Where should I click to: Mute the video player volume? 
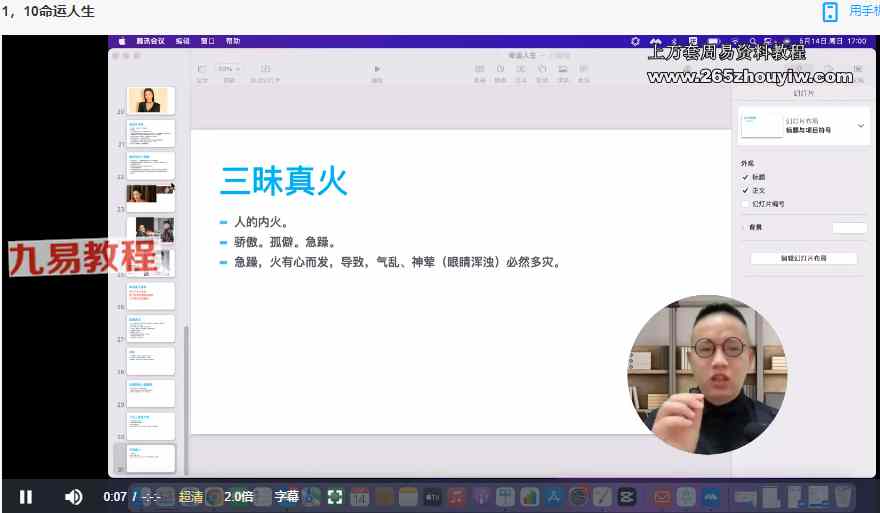click(74, 496)
